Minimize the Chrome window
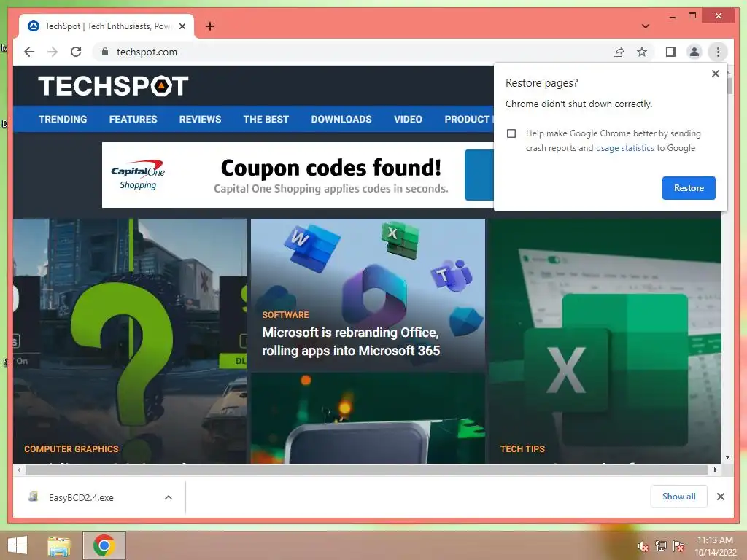This screenshot has height=560, width=747. click(672, 17)
